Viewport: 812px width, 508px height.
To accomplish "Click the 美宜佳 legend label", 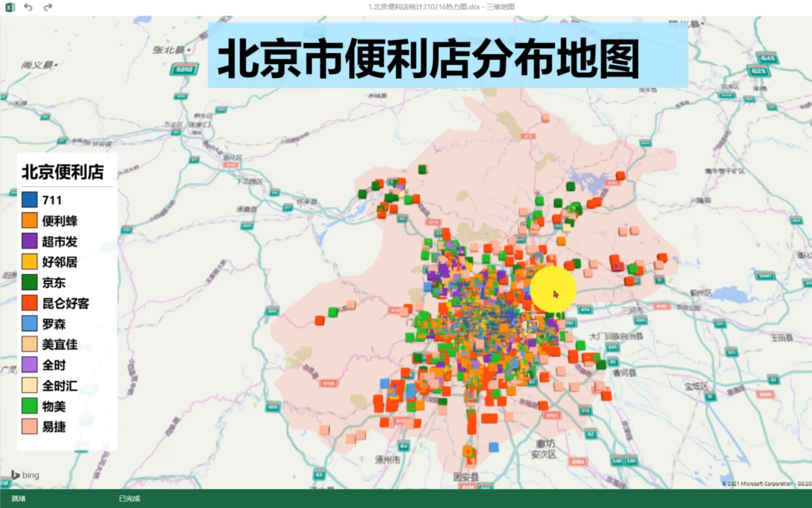I will point(60,345).
